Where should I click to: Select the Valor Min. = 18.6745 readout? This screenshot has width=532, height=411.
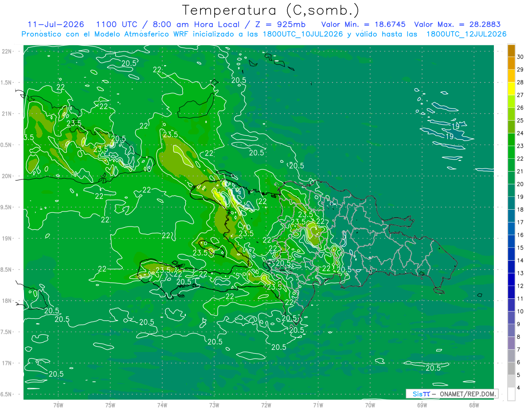[363, 24]
